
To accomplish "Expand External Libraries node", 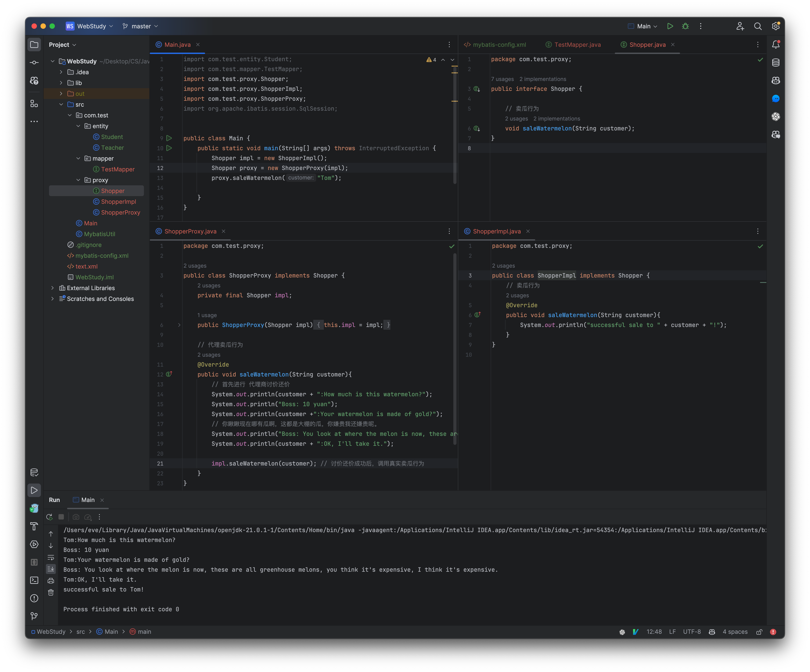I will pyautogui.click(x=53, y=288).
